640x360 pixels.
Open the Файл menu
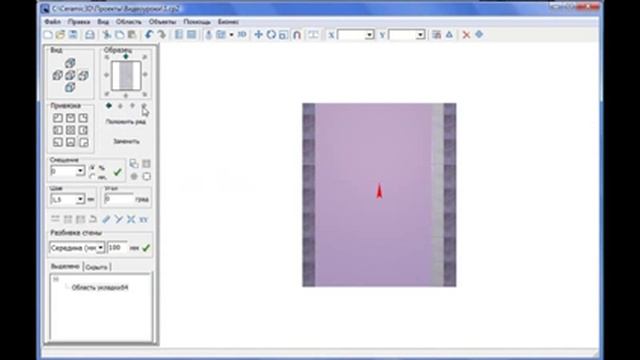click(52, 22)
